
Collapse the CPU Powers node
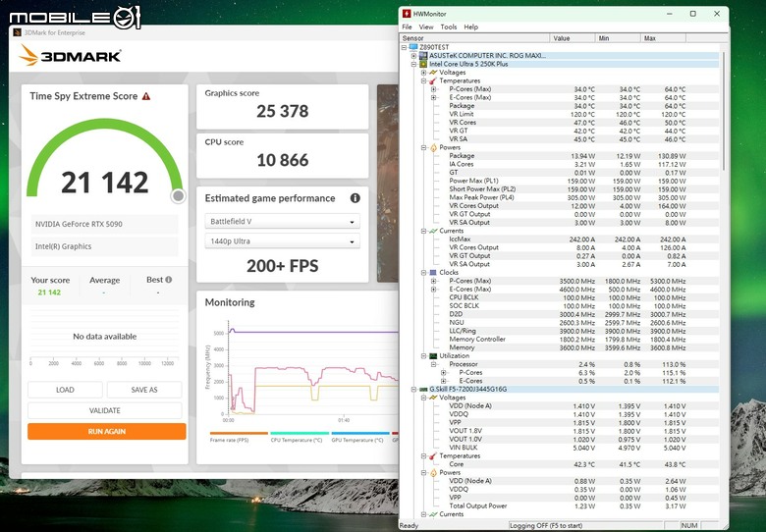(423, 147)
